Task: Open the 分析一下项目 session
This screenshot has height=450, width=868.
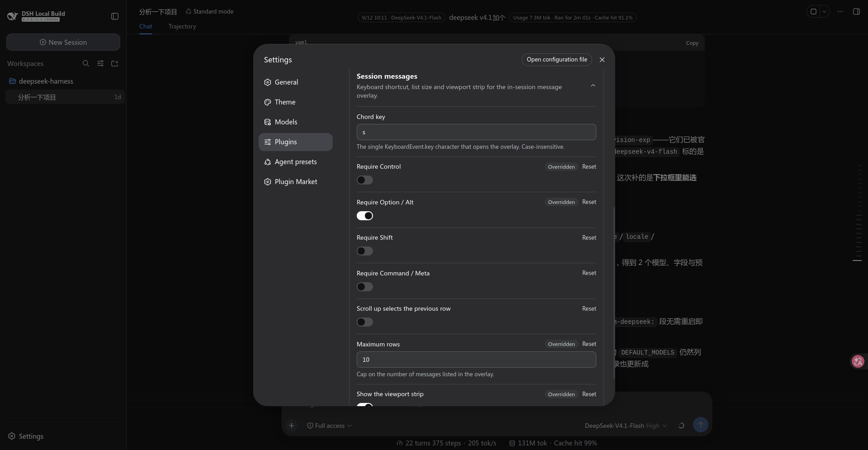Action: (66, 97)
